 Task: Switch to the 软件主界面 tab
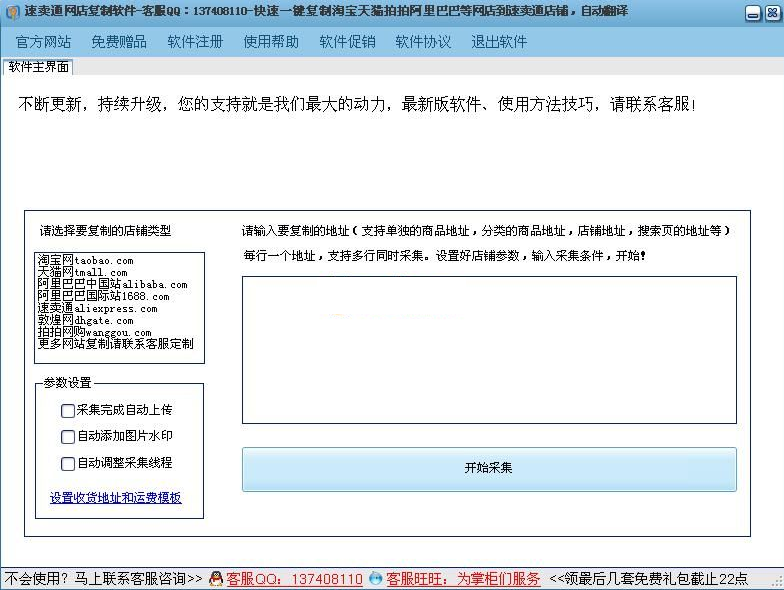coord(39,67)
